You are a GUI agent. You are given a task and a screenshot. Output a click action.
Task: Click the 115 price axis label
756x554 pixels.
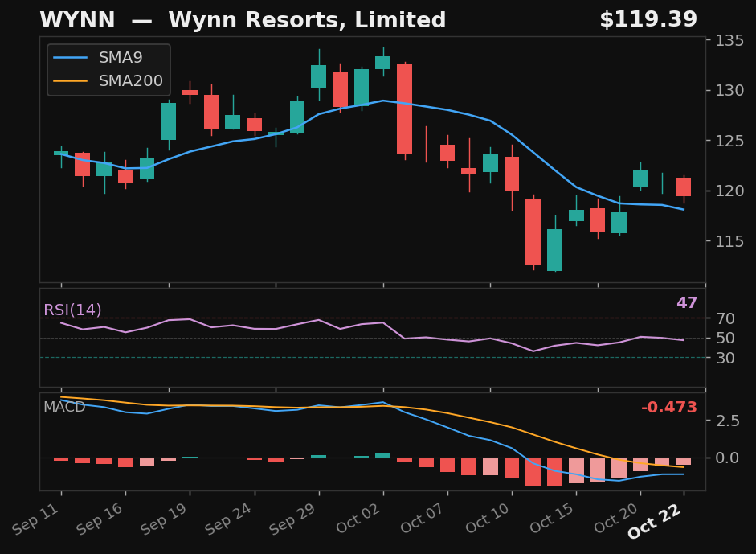pyautogui.click(x=729, y=240)
